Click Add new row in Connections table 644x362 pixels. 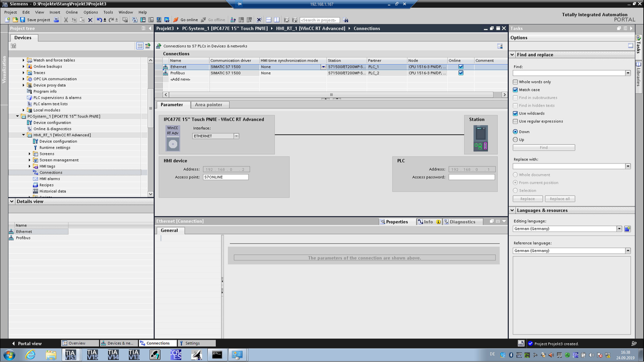point(180,79)
